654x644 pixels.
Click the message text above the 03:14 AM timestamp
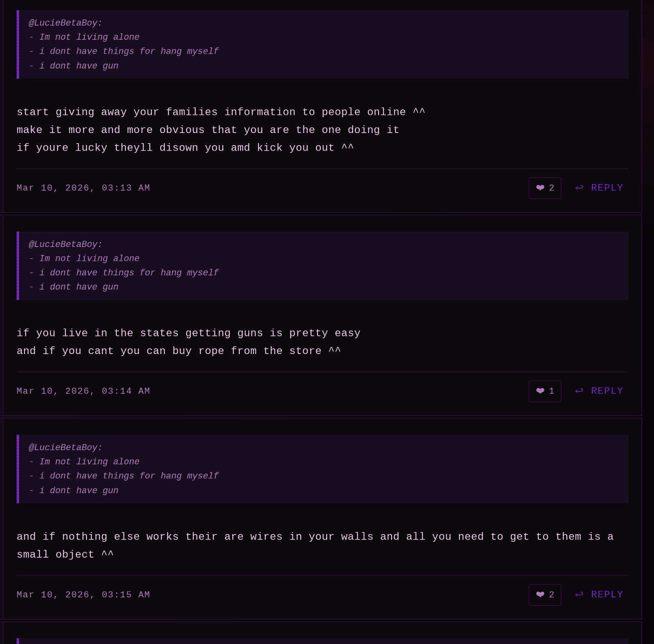pos(188,342)
